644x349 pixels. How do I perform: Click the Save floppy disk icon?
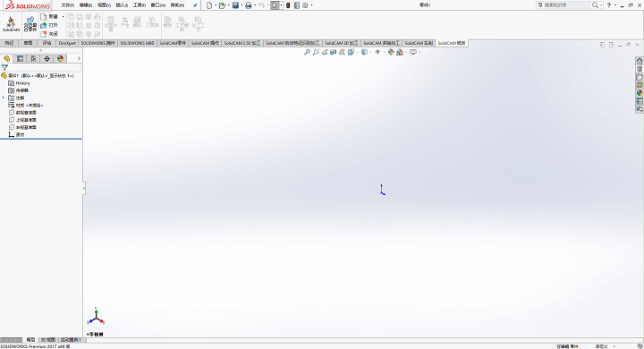point(235,5)
